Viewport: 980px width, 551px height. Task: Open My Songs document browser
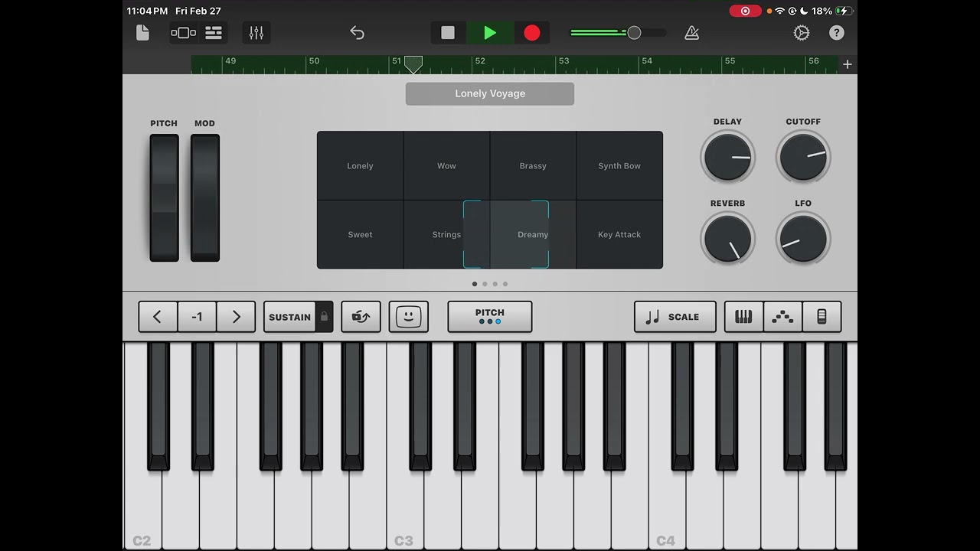click(x=142, y=33)
